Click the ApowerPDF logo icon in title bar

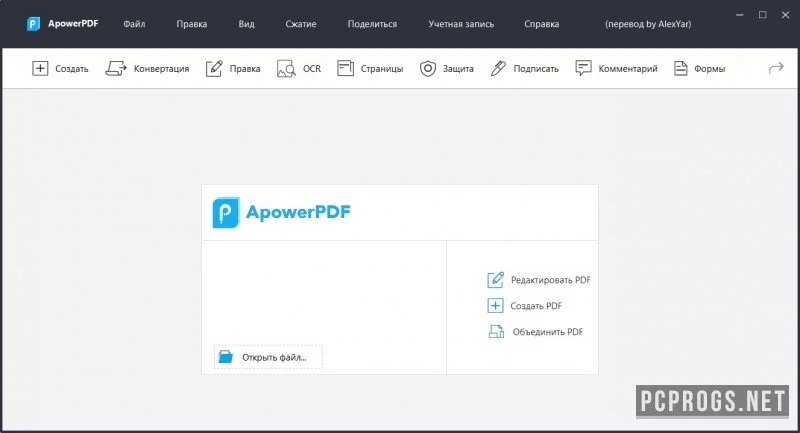click(x=33, y=24)
